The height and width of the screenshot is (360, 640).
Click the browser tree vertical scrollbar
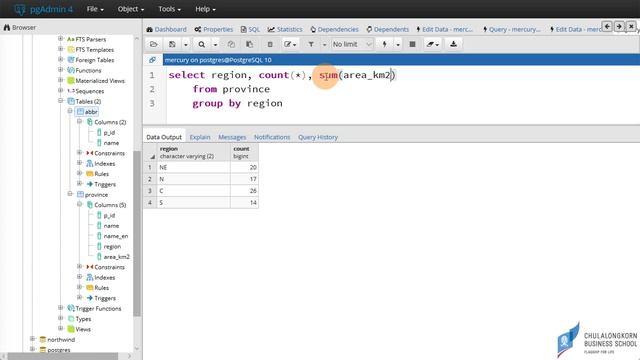click(x=137, y=233)
